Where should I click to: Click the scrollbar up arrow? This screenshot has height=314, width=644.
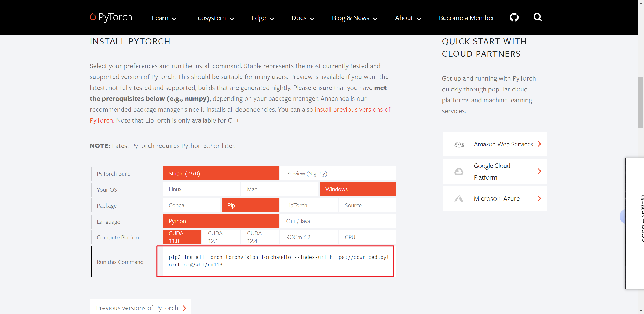641,3
